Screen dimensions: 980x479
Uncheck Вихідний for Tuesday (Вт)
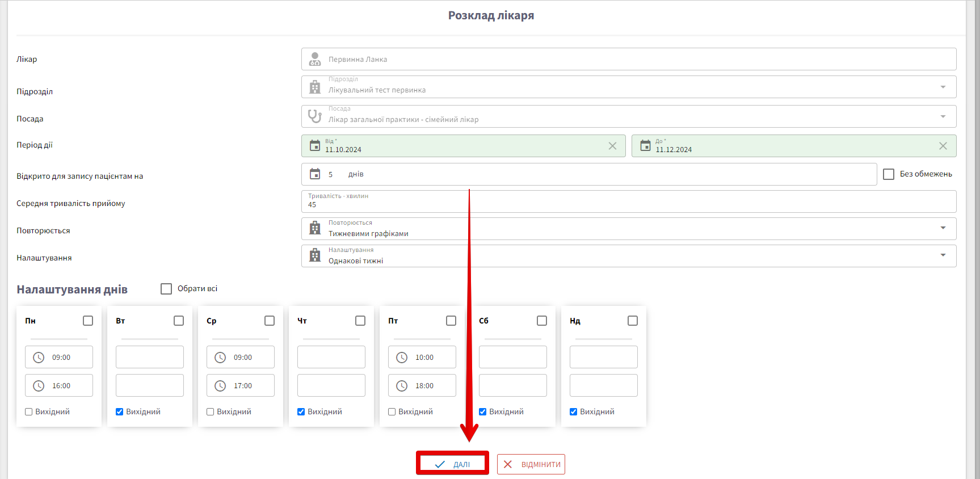point(120,412)
